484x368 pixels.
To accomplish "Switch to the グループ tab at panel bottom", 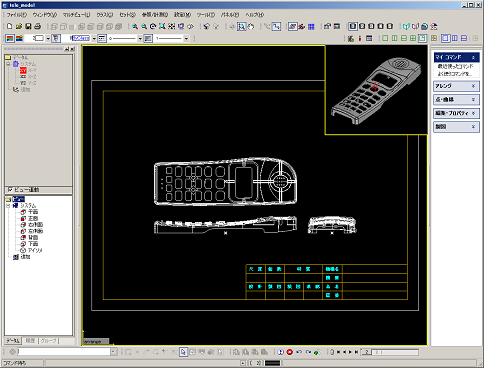I will [x=49, y=341].
